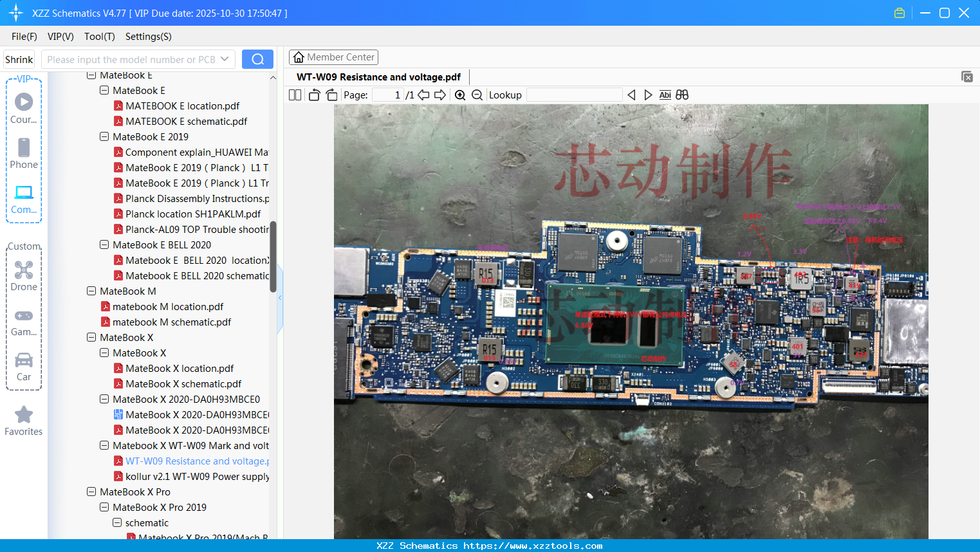
Task: Click the yellow VIP gift icon in title bar
Action: coord(900,13)
